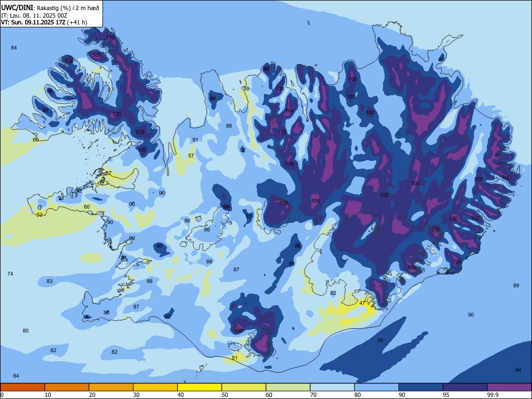Click the light blue 80–90 legend swatch
The width and height of the screenshot is (532, 399).
click(x=377, y=387)
